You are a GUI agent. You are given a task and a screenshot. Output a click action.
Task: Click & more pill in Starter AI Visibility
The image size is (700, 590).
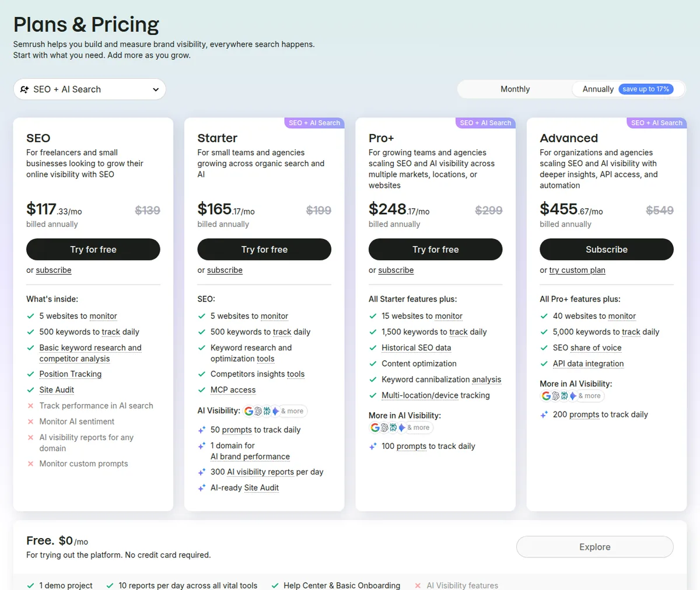(x=292, y=411)
